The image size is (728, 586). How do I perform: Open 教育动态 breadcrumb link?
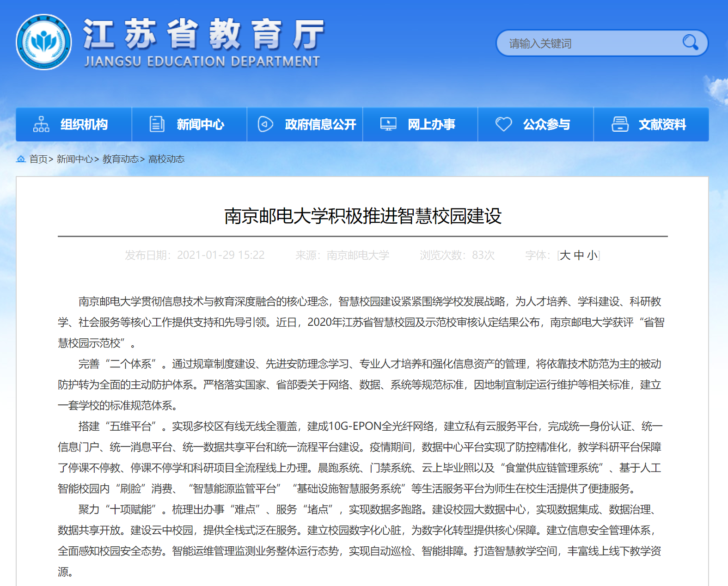(120, 159)
